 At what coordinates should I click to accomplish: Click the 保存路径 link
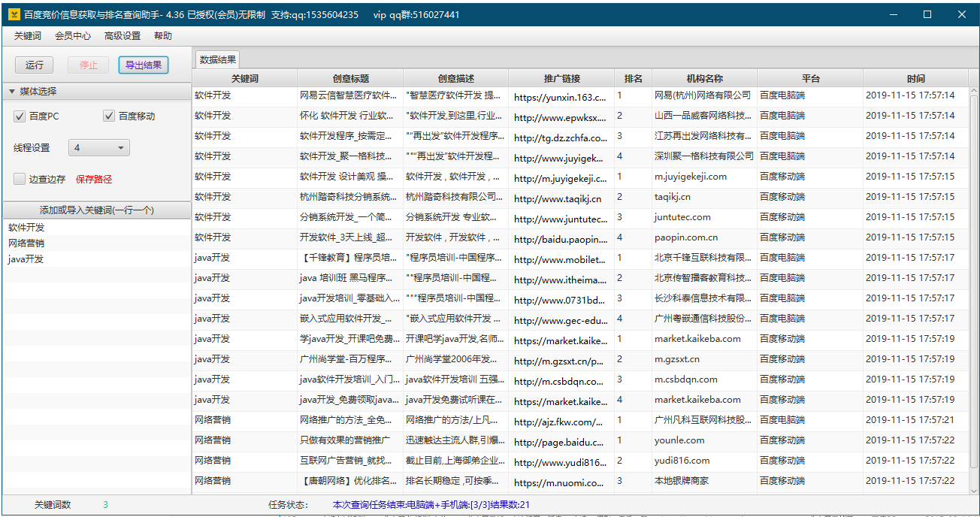[94, 179]
